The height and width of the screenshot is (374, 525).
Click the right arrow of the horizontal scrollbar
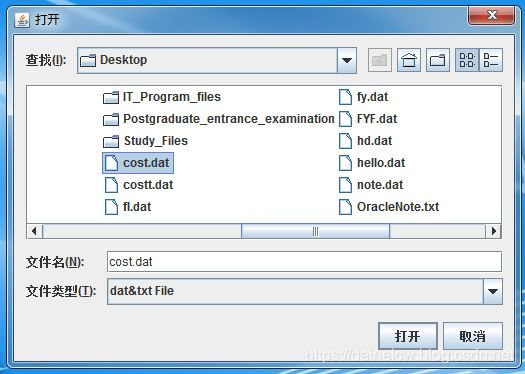tap(493, 231)
